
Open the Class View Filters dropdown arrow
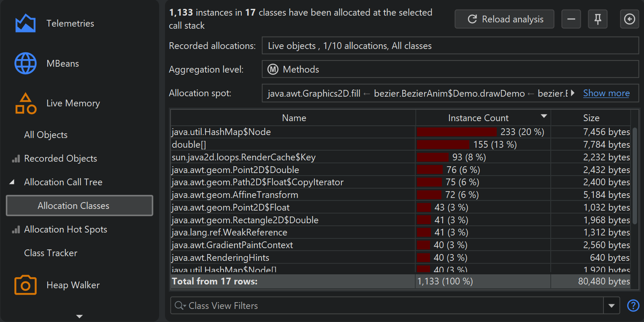tap(612, 306)
